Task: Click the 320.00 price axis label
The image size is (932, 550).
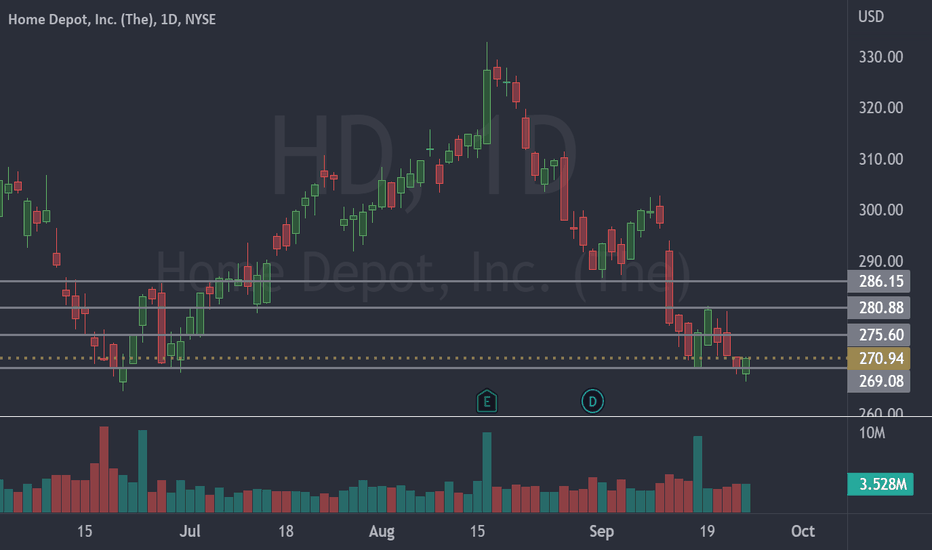Action: coord(881,108)
